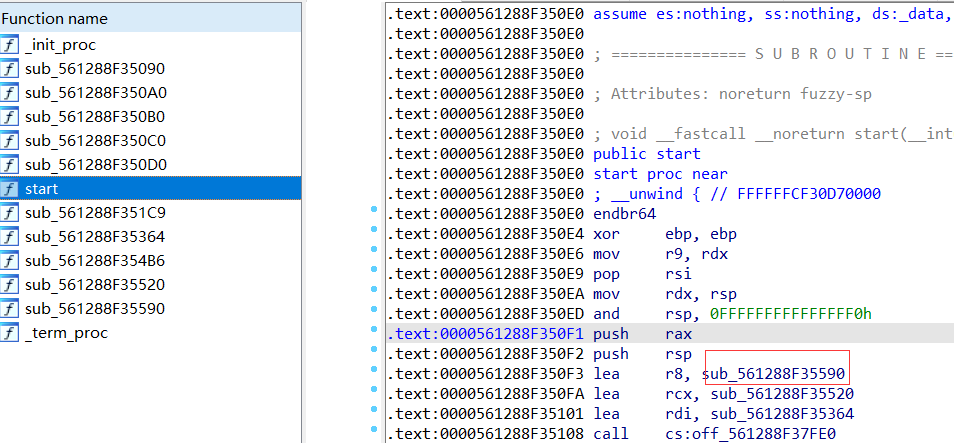Click the function icon for the start entry
954x443 pixels.
[x=10, y=189]
